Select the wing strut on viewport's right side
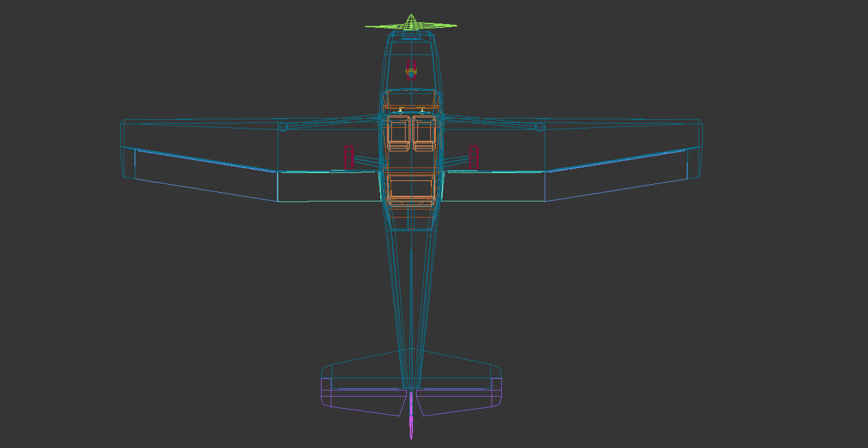This screenshot has width=868, height=448. pos(493,122)
